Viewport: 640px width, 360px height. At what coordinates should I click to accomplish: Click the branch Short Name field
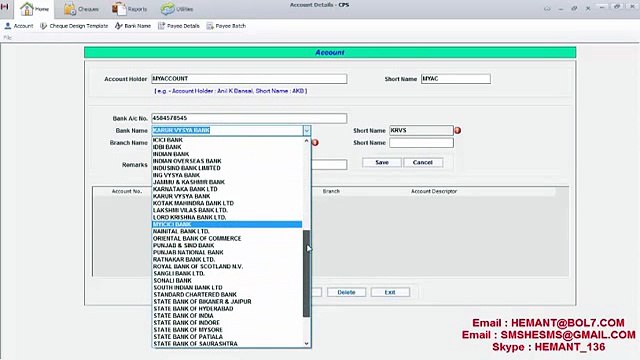pos(421,143)
